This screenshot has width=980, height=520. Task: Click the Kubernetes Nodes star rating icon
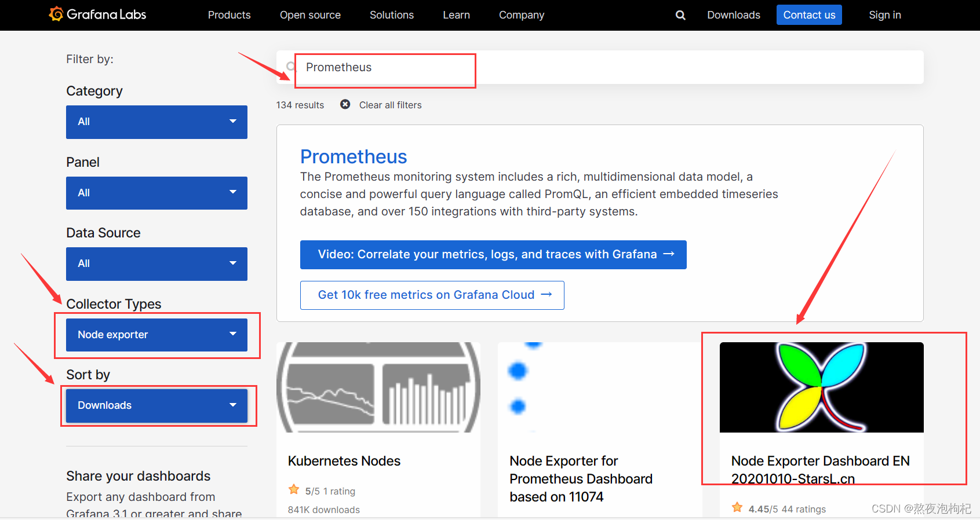click(294, 490)
